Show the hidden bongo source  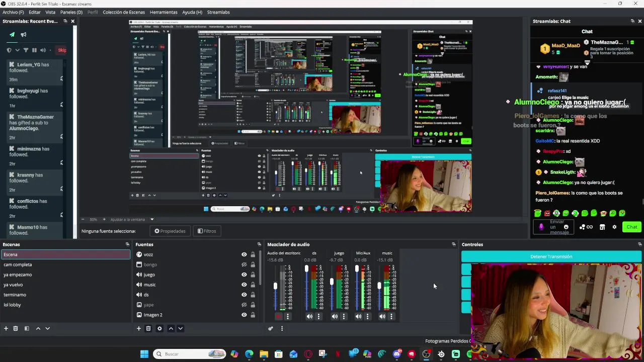(x=244, y=264)
